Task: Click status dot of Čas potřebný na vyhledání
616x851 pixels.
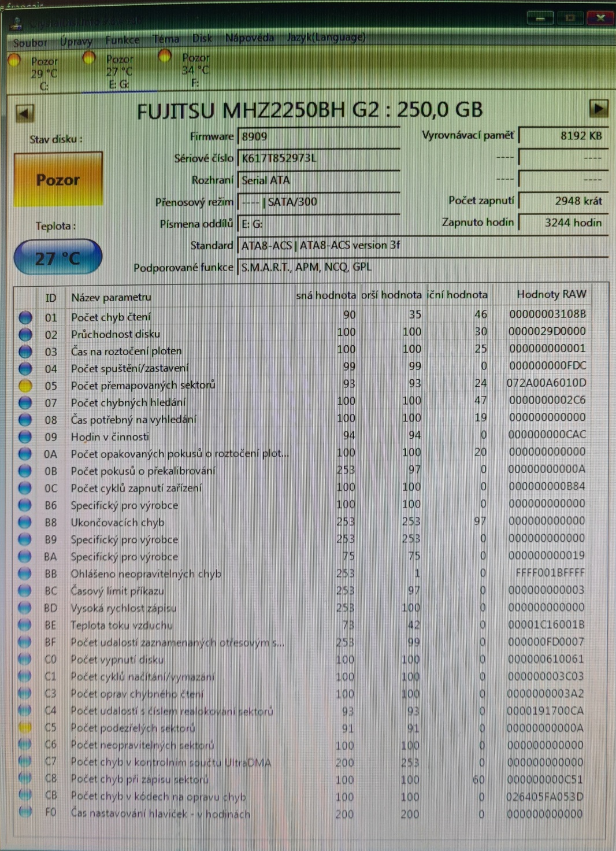Action: (x=25, y=420)
